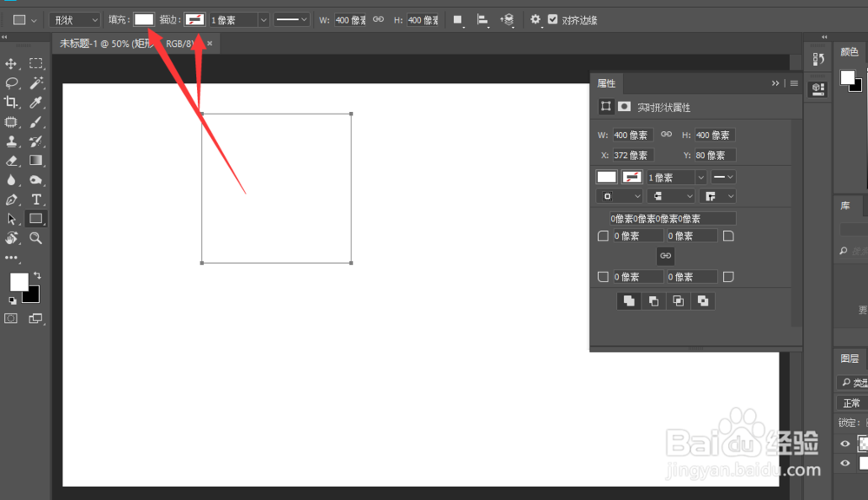Open stroke width dropdown in Properties panel
Viewport: 868px width, 500px height.
pyautogui.click(x=700, y=177)
